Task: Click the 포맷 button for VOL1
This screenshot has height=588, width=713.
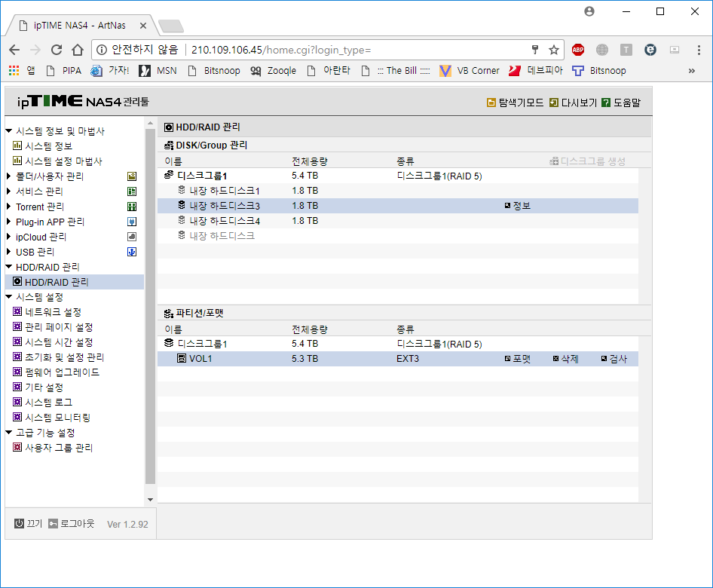Action: [518, 359]
